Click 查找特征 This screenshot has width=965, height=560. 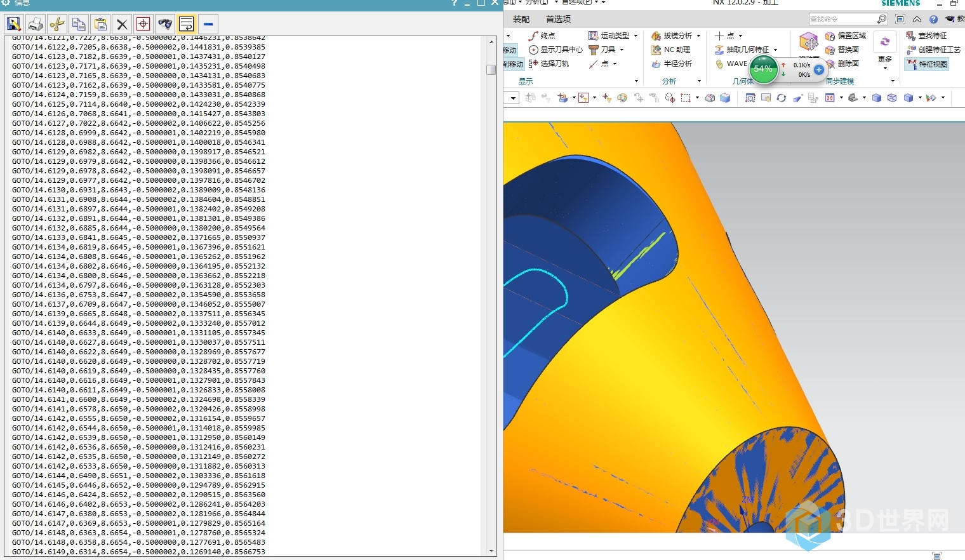tap(926, 36)
